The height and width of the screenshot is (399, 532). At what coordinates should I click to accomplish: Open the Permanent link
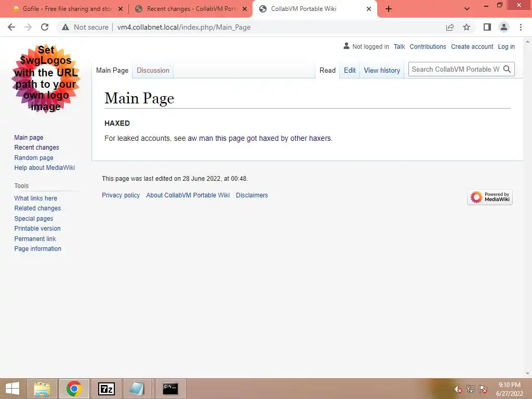coord(35,238)
